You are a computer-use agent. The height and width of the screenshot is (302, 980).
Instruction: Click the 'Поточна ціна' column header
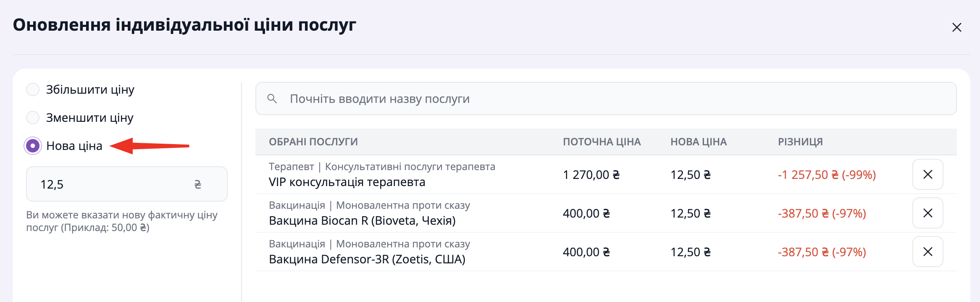pyautogui.click(x=602, y=142)
